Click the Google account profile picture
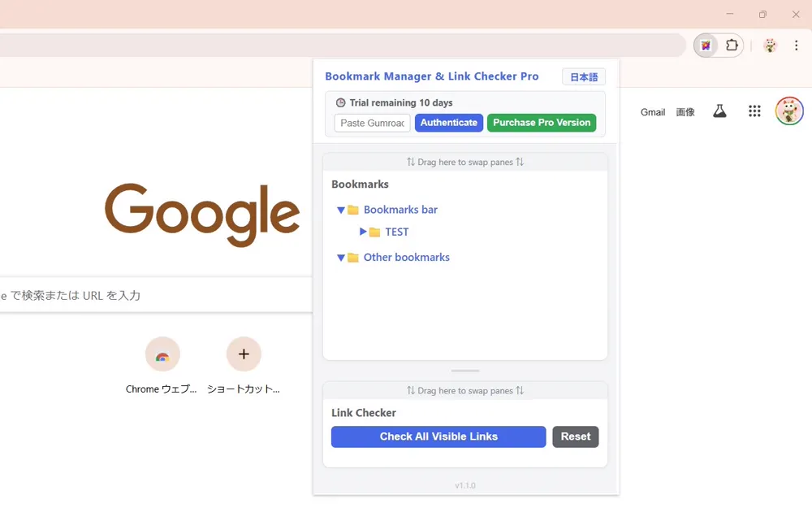 788,111
